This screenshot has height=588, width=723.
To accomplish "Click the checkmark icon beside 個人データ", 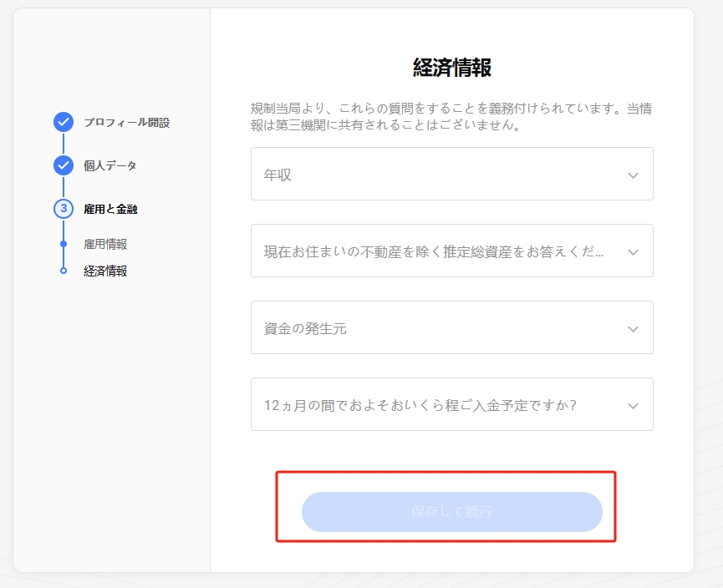I will pos(64,165).
